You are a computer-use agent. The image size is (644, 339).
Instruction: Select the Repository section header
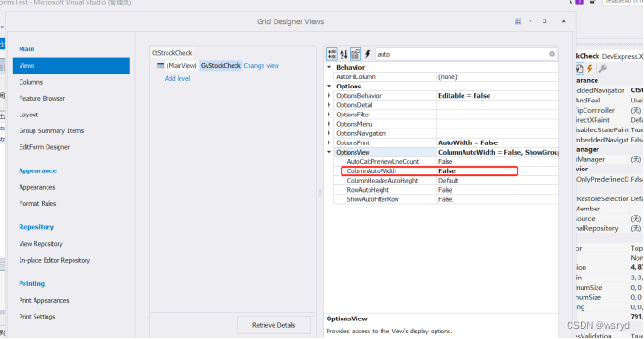[36, 227]
